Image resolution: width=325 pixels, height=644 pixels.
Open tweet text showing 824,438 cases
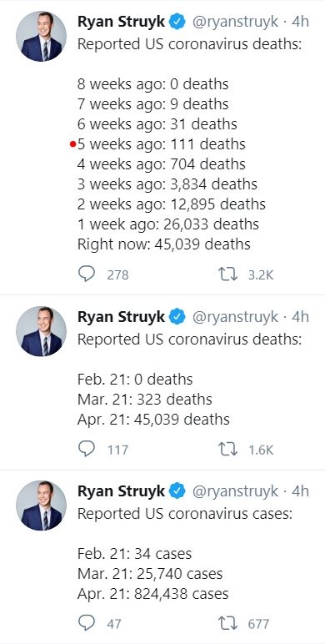(x=153, y=594)
